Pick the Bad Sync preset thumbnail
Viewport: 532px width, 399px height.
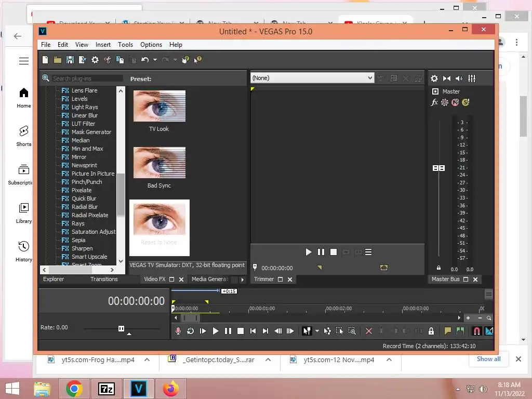(x=159, y=163)
